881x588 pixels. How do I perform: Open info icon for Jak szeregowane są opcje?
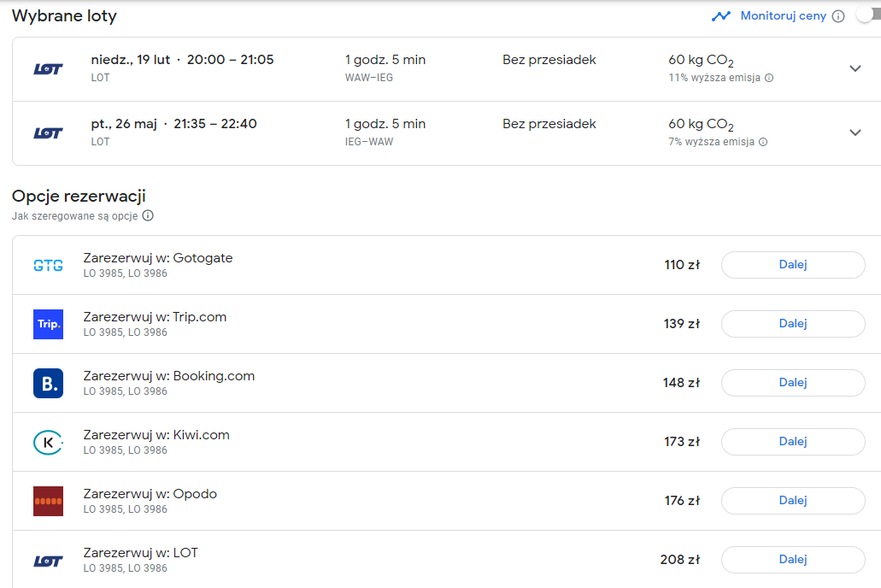(148, 215)
